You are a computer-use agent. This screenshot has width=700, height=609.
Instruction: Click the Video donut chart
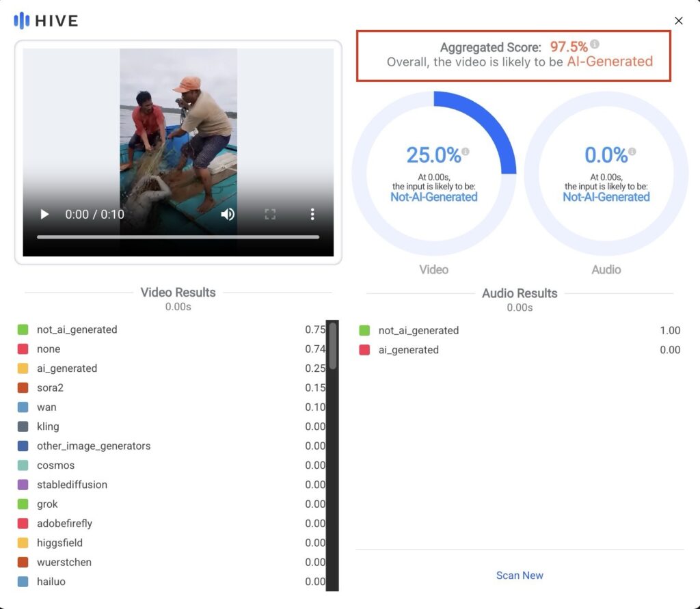click(x=434, y=173)
